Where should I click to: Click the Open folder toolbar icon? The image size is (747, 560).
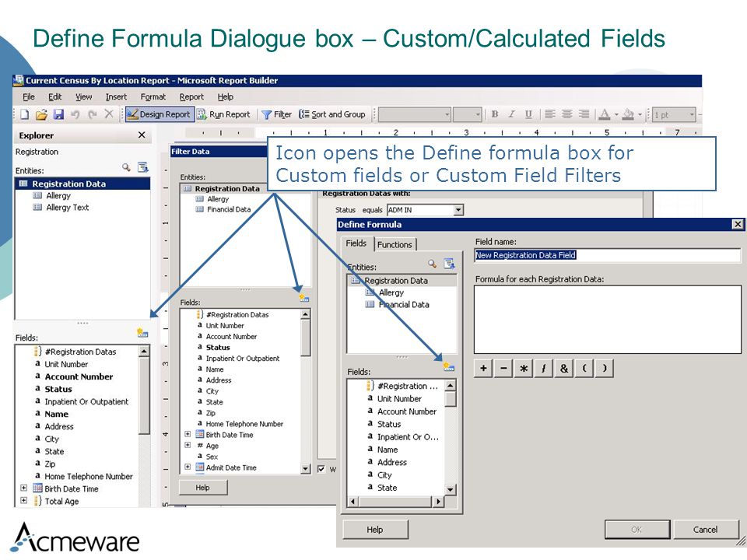[41, 114]
